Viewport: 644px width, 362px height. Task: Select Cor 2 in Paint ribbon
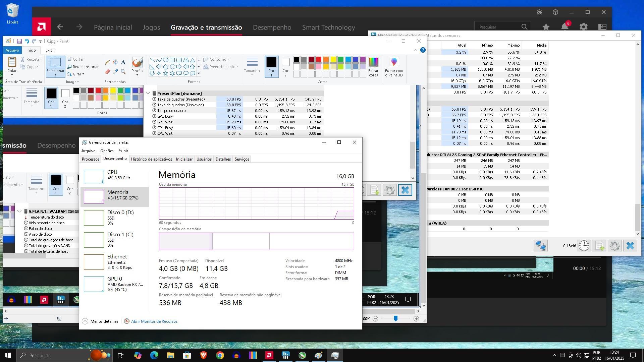tap(285, 67)
